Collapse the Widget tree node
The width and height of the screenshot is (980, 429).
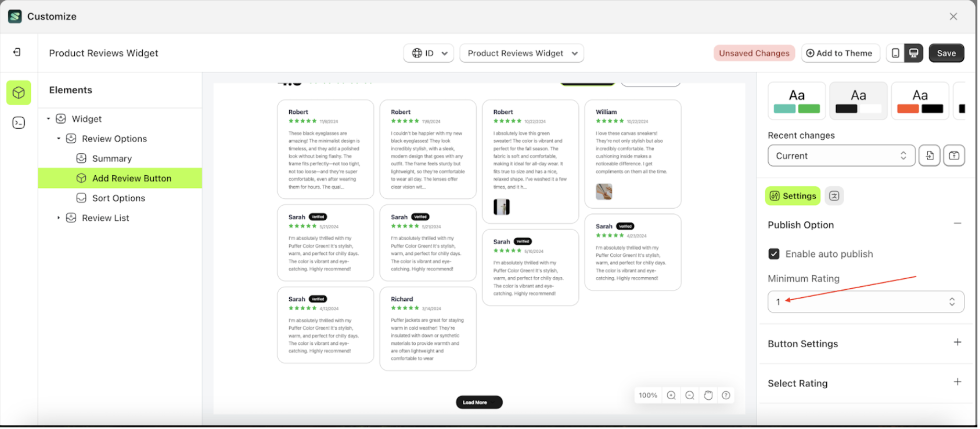(x=49, y=119)
